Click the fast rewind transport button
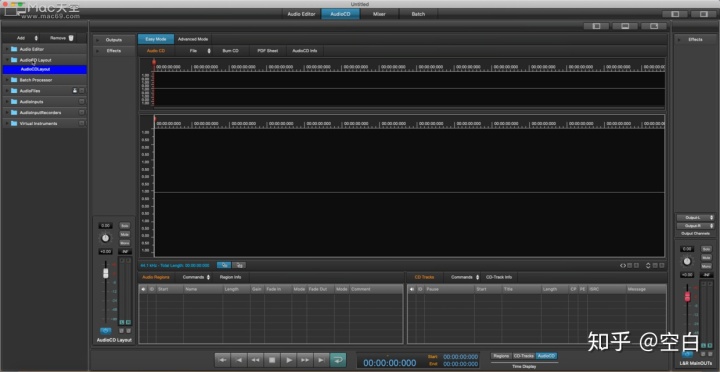The height and width of the screenshot is (372, 720). click(x=256, y=360)
